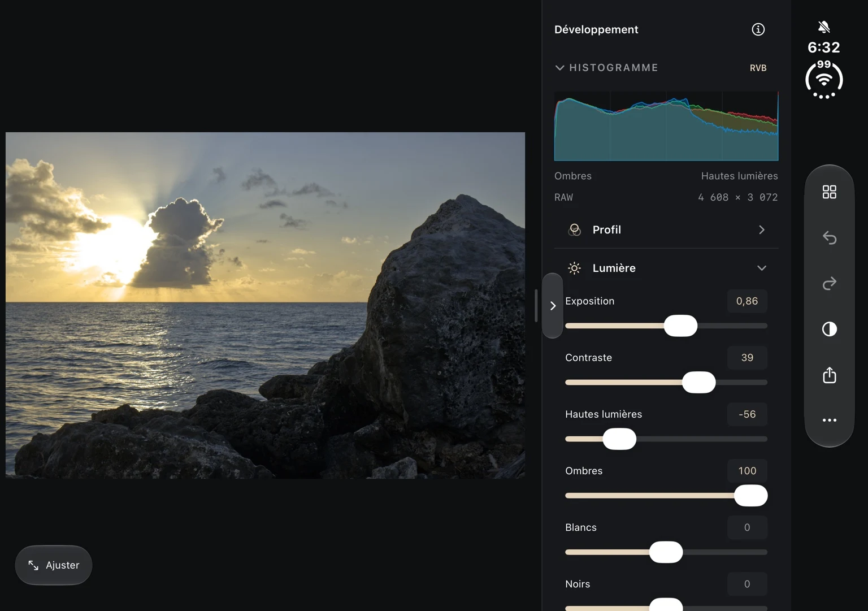This screenshot has width=868, height=611.
Task: Click the Blancs value field
Action: tap(747, 527)
